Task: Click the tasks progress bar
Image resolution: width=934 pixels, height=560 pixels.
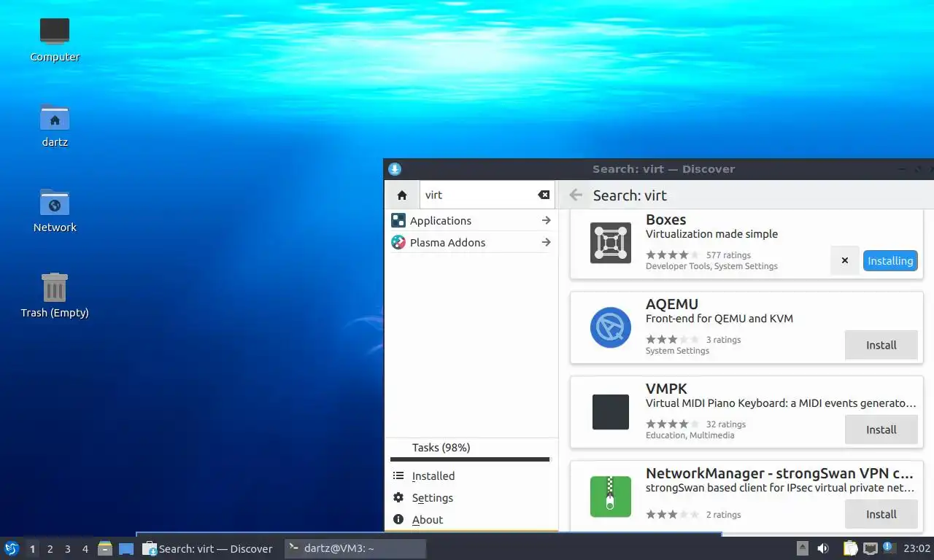Action: coord(470,459)
